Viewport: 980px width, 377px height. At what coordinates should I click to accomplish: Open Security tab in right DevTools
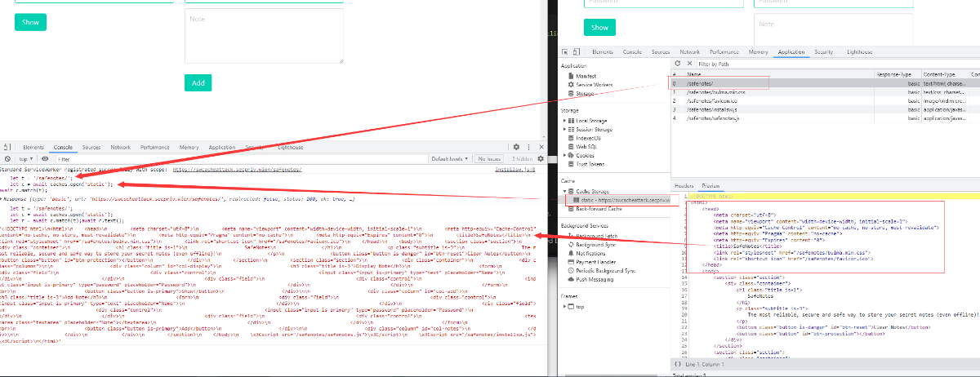[x=824, y=51]
